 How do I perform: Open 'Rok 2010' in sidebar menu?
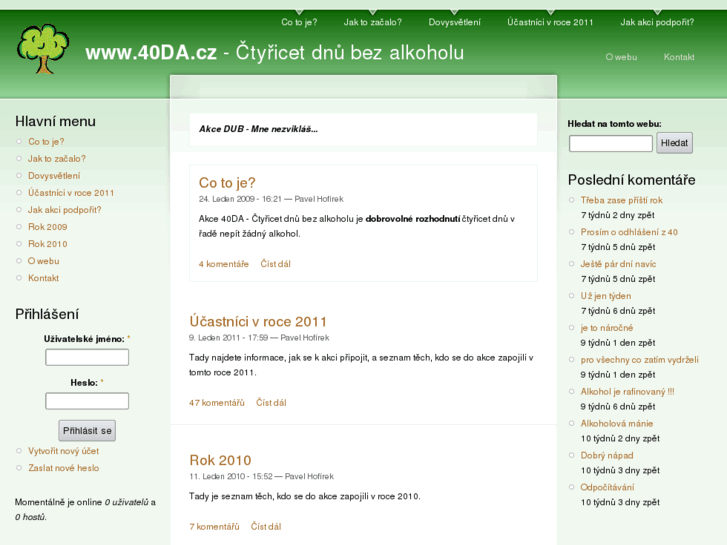(x=47, y=244)
